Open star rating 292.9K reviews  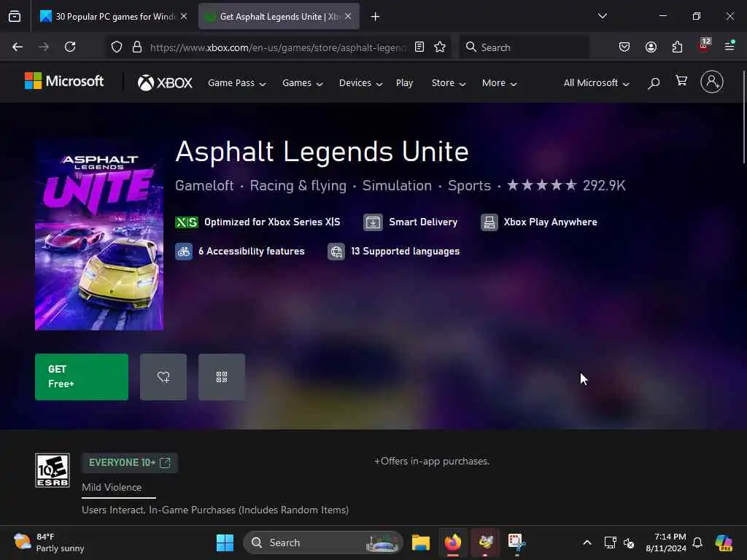point(566,185)
